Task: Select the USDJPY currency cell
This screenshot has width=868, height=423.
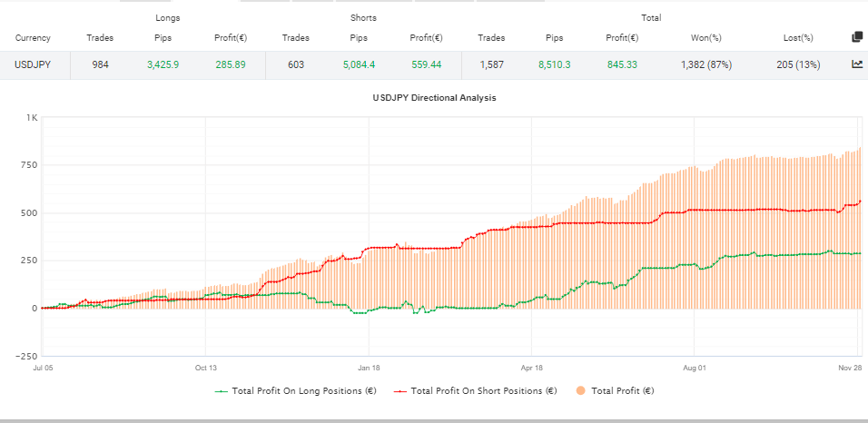Action: pos(34,64)
